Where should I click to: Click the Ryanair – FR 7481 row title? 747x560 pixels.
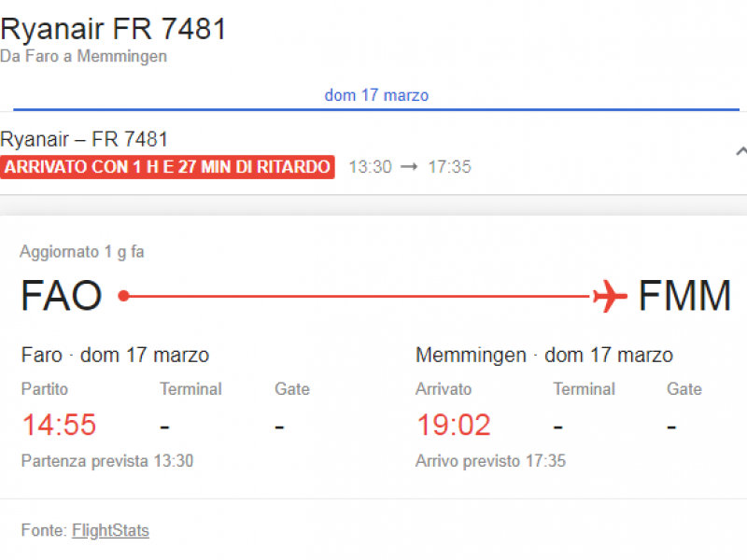pyautogui.click(x=84, y=139)
